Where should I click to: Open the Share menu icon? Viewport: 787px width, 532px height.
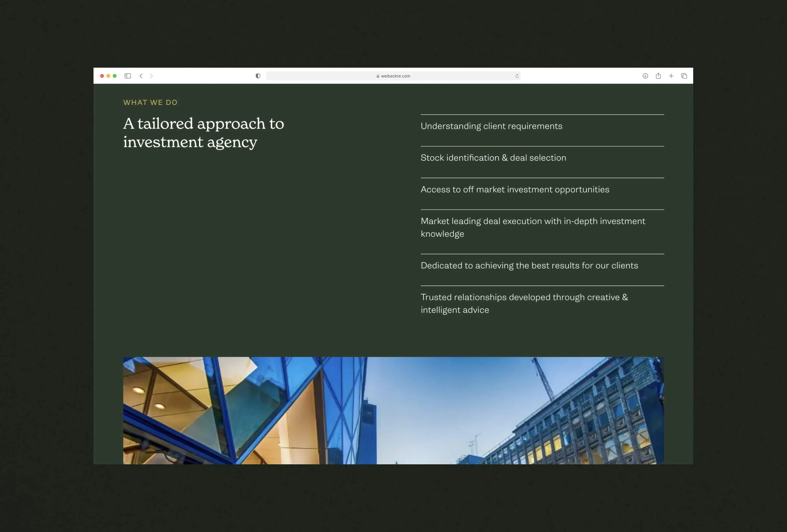tap(658, 76)
